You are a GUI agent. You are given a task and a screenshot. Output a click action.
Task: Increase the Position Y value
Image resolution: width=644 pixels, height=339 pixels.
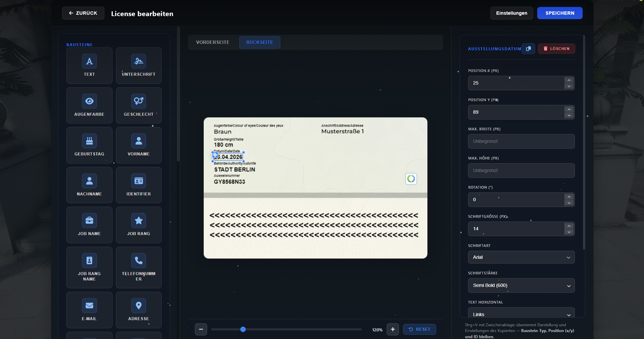[569, 109]
